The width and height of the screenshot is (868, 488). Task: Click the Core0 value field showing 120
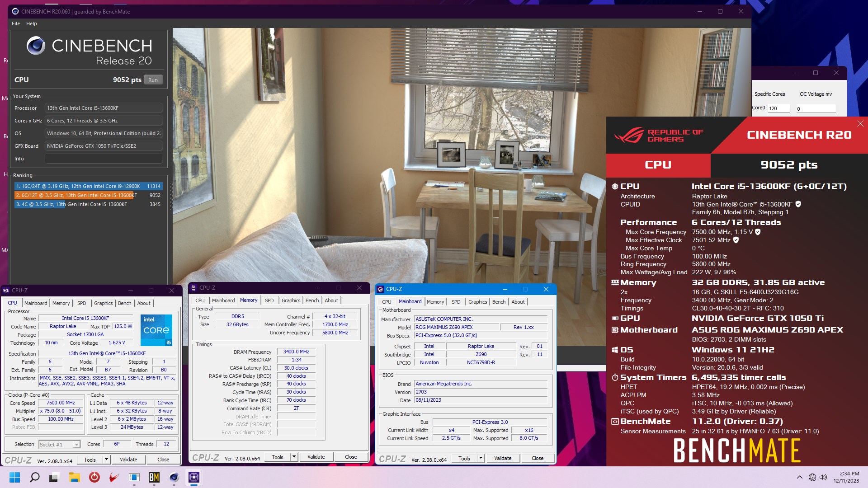[778, 108]
